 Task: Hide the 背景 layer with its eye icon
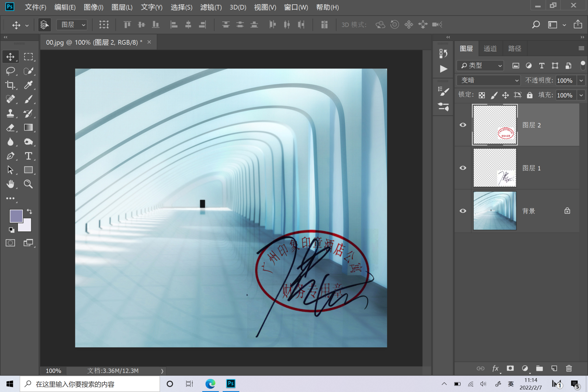(x=463, y=211)
